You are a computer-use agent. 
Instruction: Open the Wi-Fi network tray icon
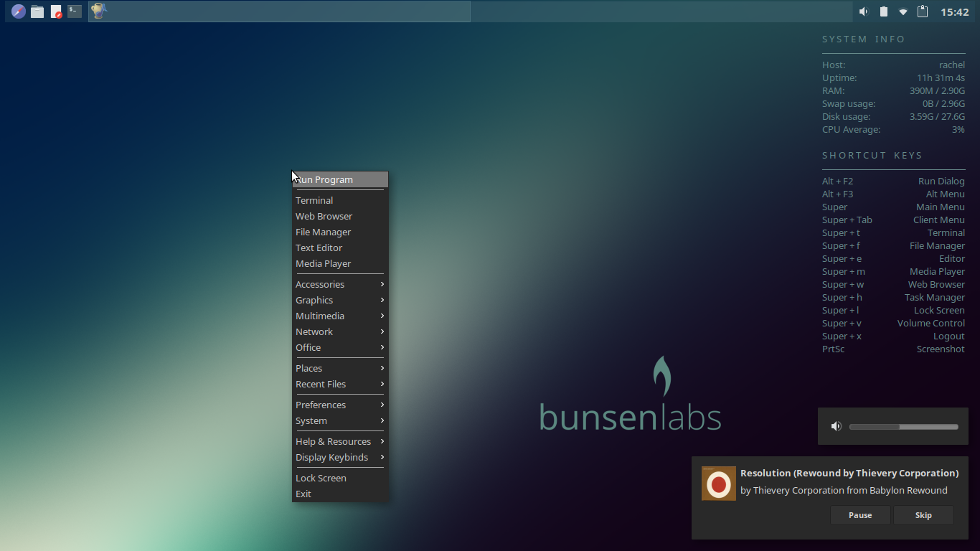(x=903, y=11)
